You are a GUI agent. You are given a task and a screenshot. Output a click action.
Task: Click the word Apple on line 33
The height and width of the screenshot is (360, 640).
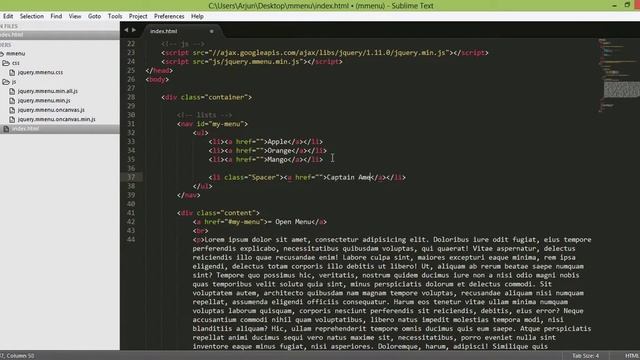click(278, 142)
